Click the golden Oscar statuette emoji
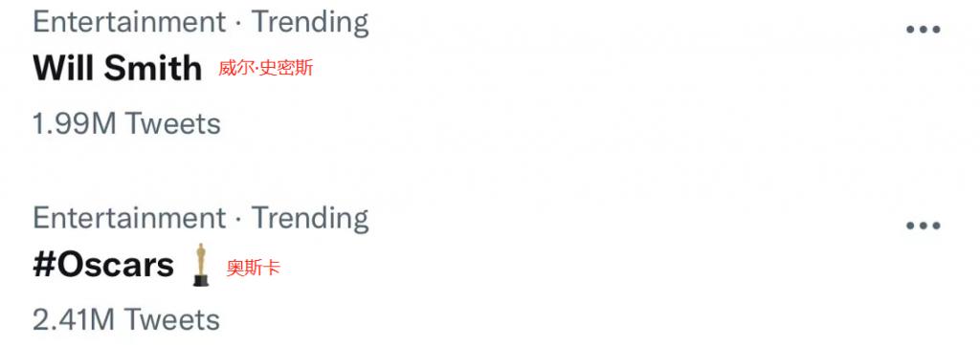The image size is (980, 345). (201, 265)
